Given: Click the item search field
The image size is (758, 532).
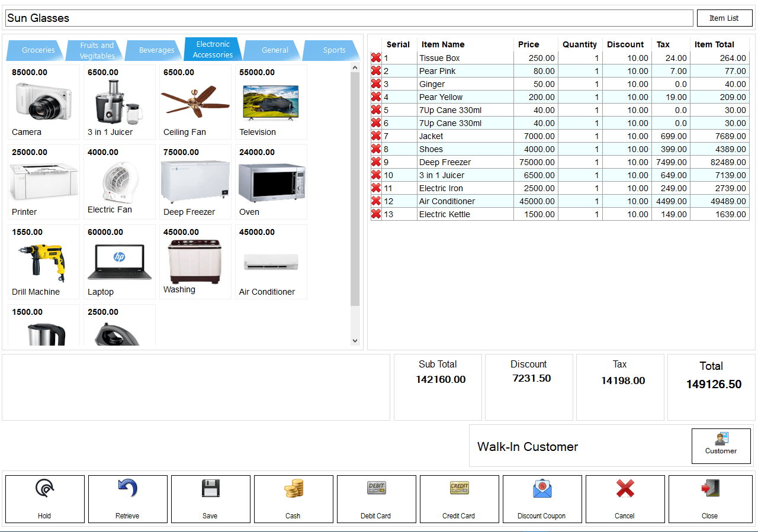Looking at the screenshot, I should coord(349,18).
